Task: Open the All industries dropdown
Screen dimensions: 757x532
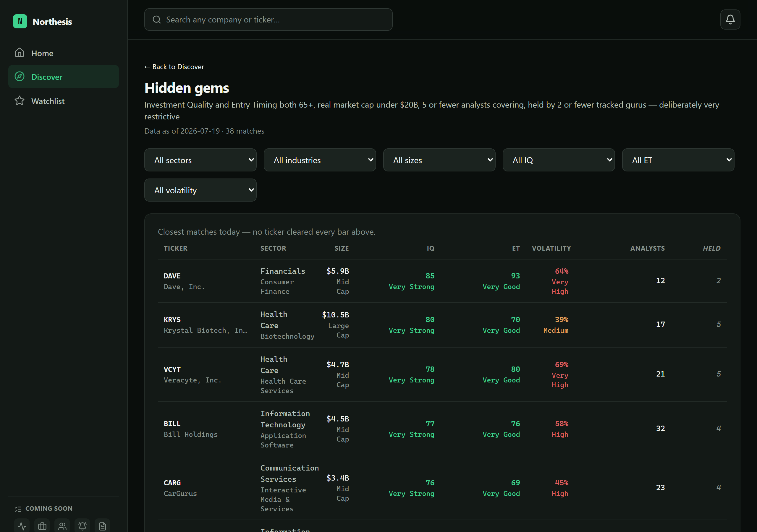Action: (x=319, y=160)
